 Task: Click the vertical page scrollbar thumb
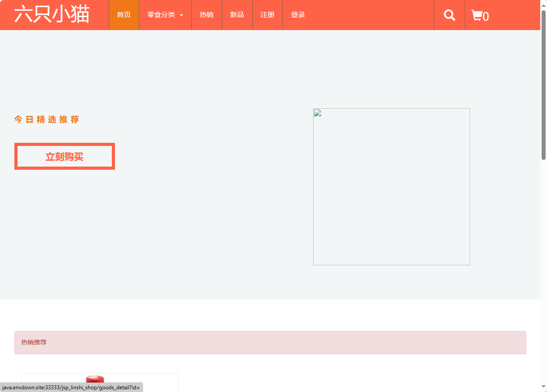click(543, 85)
